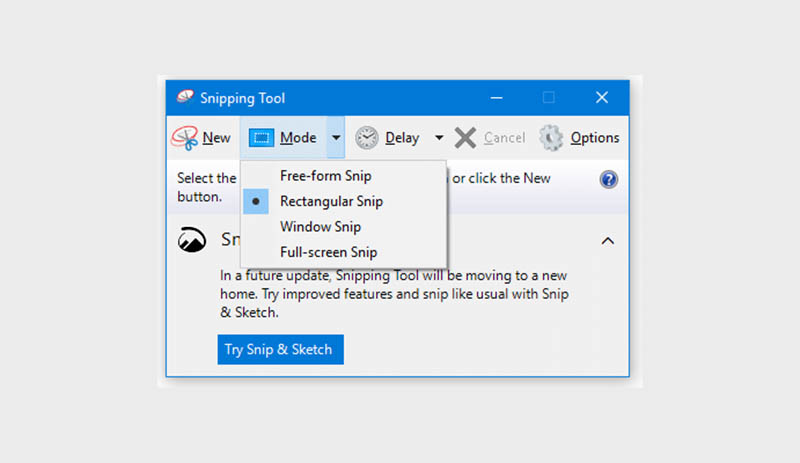
Task: Click the disabled maximize button
Action: 548,98
